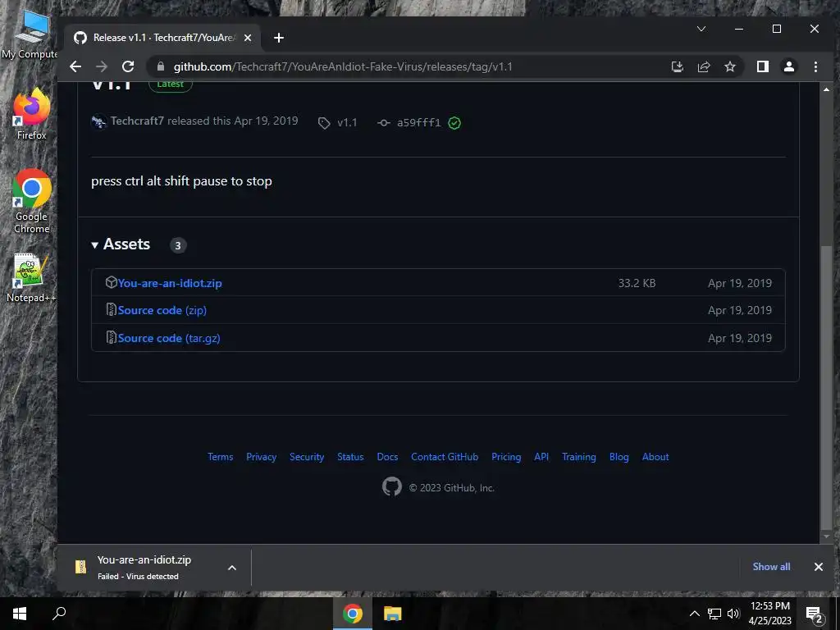Show all downloads
Viewport: 840px width, 630px height.
click(x=771, y=566)
